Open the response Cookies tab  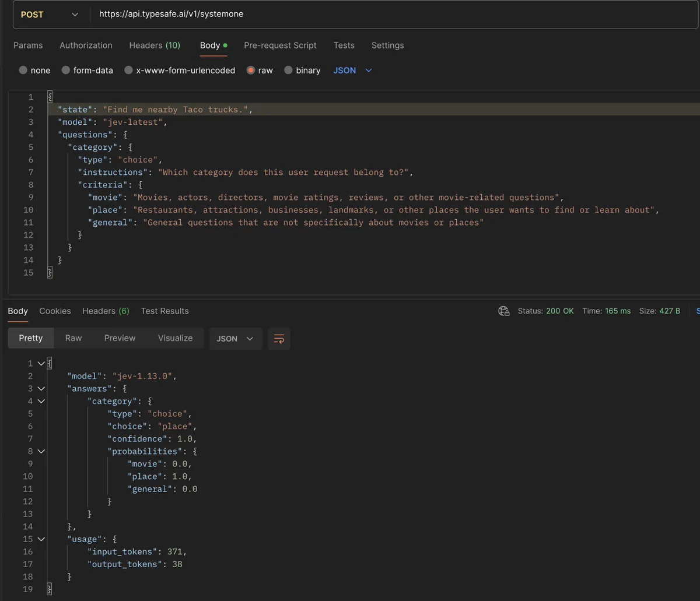[55, 311]
